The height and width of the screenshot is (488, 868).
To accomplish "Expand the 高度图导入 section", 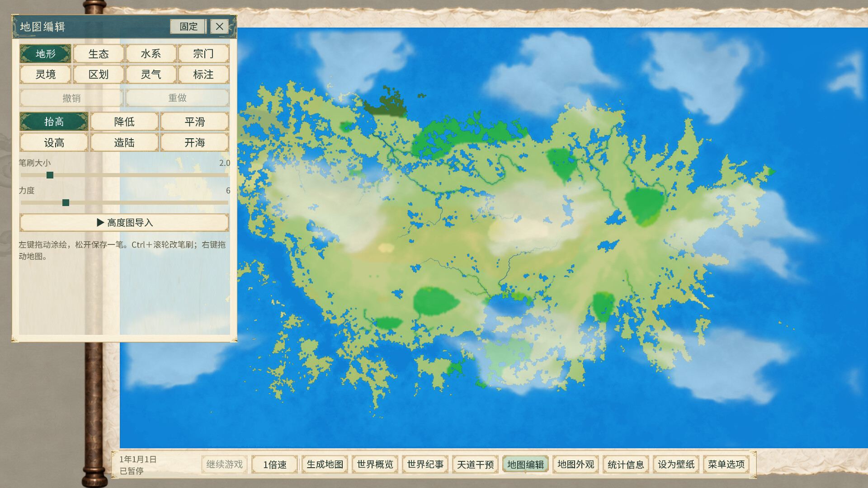I will (124, 223).
